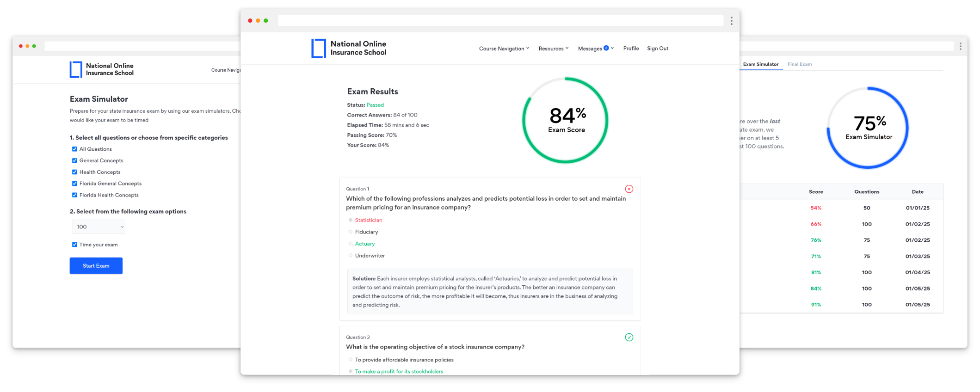Viewport: 980px width, 392px height.
Task: Click the Messages notification badge
Action: 606,48
